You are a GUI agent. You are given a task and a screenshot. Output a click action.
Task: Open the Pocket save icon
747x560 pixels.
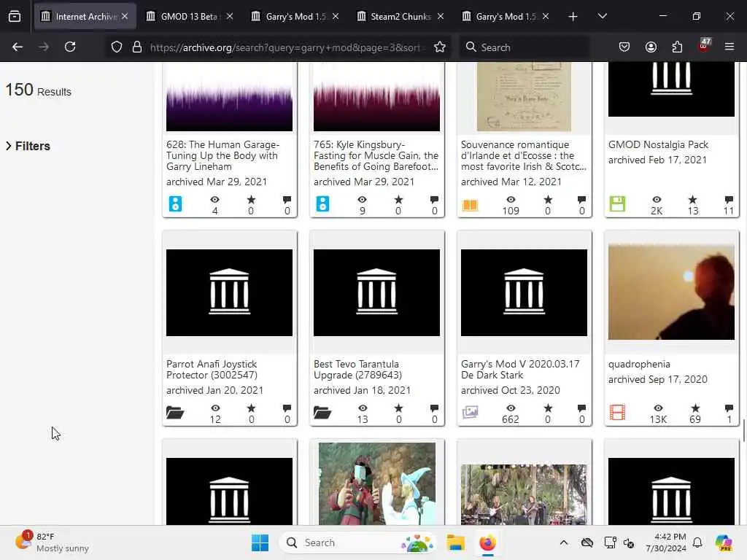(x=624, y=47)
